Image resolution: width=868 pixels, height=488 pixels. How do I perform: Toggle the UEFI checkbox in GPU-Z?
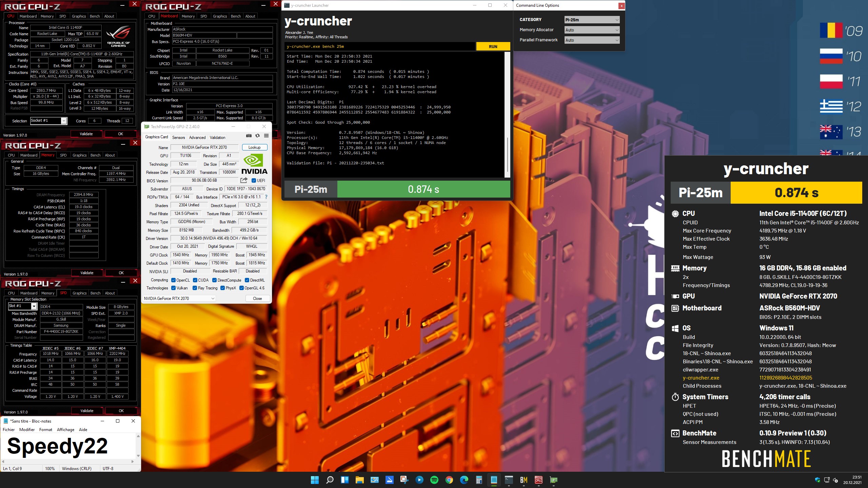254,181
